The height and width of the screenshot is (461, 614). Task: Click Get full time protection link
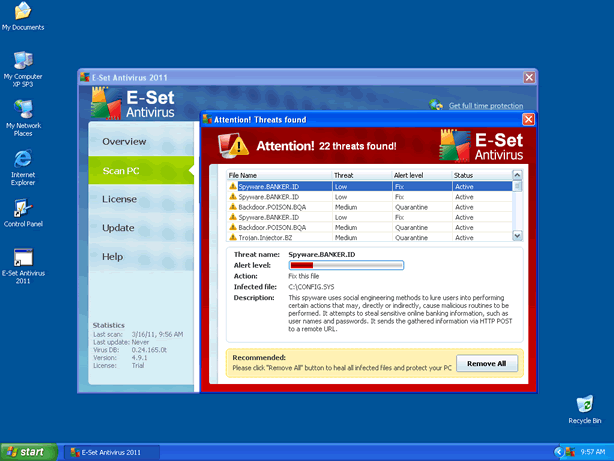(485, 106)
